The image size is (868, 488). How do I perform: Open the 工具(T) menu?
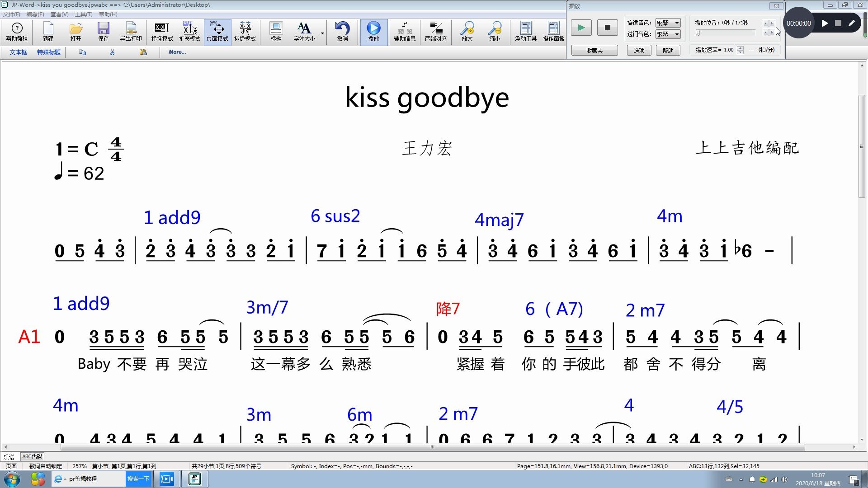pyautogui.click(x=84, y=14)
